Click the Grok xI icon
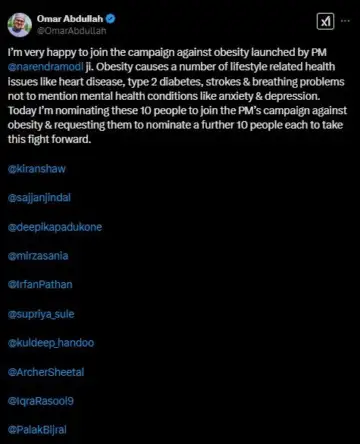The width and height of the screenshot is (360, 444). coord(325,22)
